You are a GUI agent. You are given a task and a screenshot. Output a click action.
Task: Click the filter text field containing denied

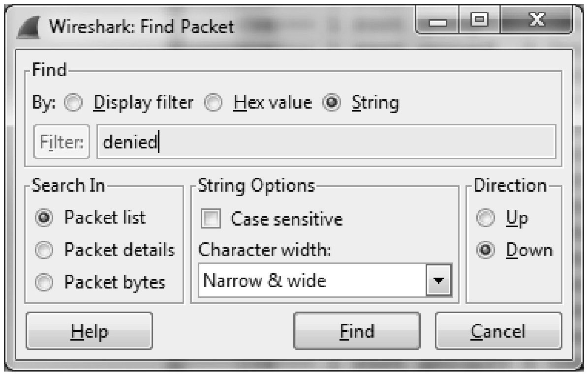click(326, 142)
